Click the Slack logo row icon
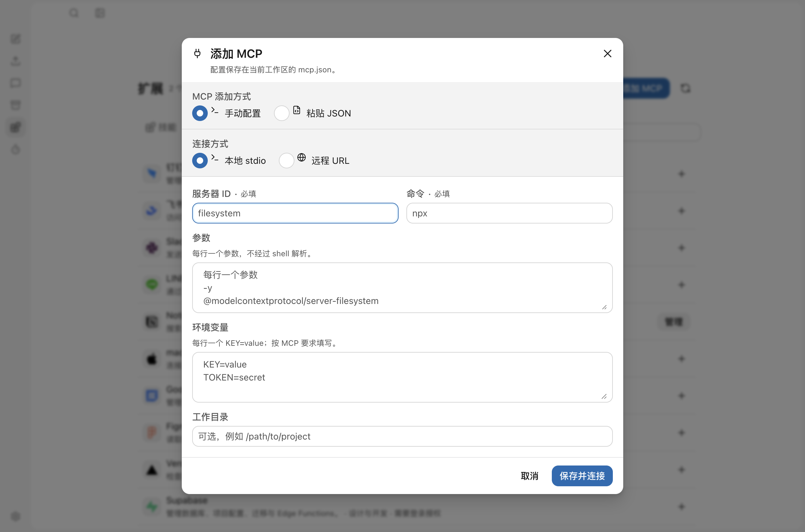 coord(152,248)
